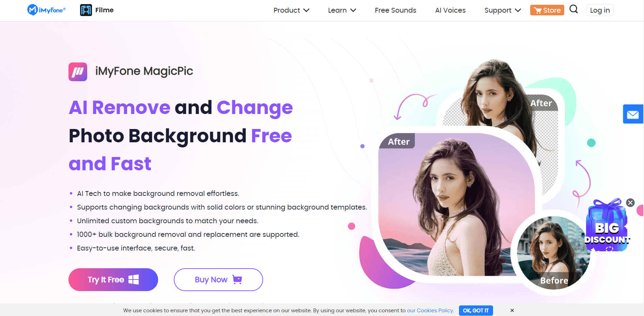Image resolution: width=644 pixels, height=316 pixels.
Task: Close the Big Discount popup
Action: pyautogui.click(x=630, y=203)
